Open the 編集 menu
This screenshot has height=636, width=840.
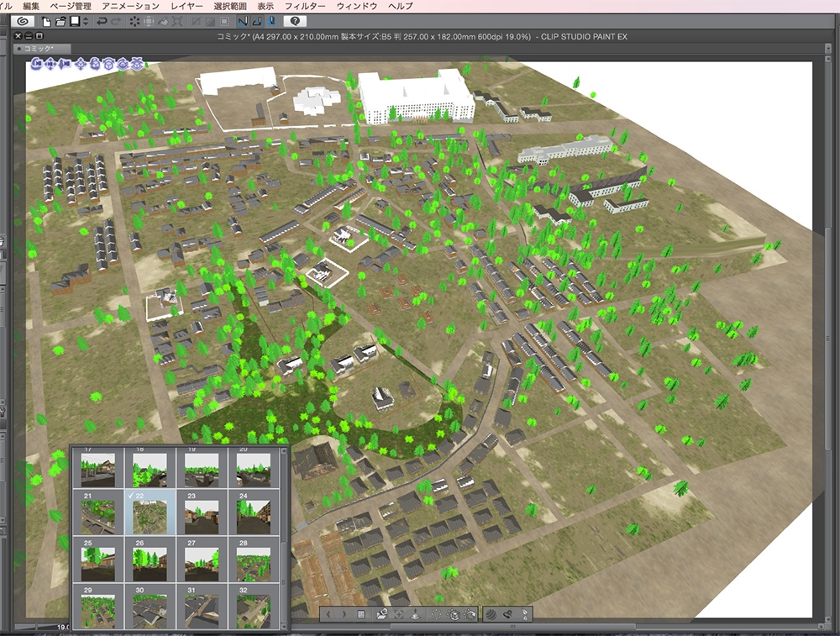[x=31, y=6]
